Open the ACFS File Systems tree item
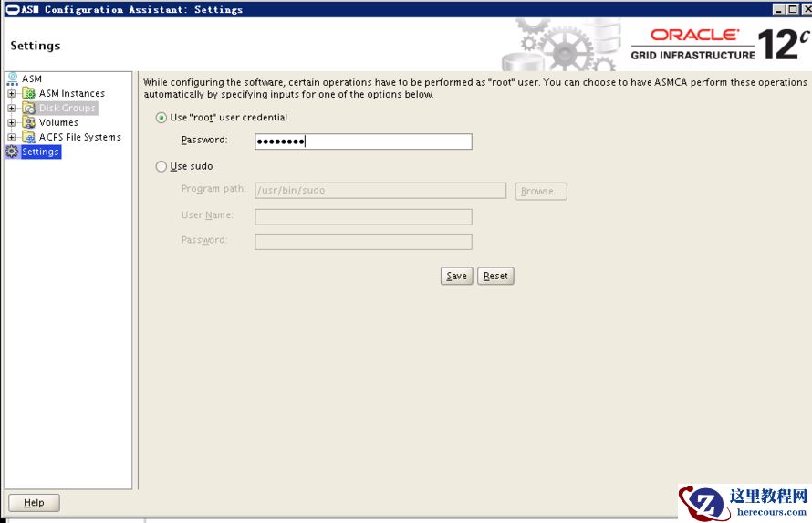Image resolution: width=812 pixels, height=523 pixels. (79, 137)
